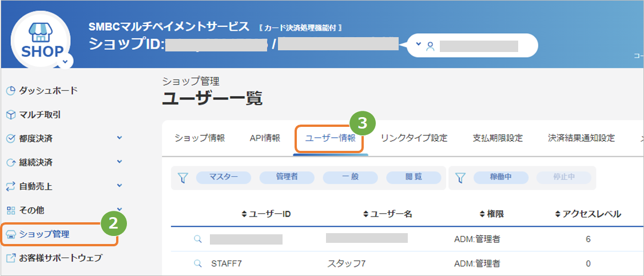Click the user profile icon in header
Image resolution: width=644 pixels, height=276 pixels.
coord(430,46)
